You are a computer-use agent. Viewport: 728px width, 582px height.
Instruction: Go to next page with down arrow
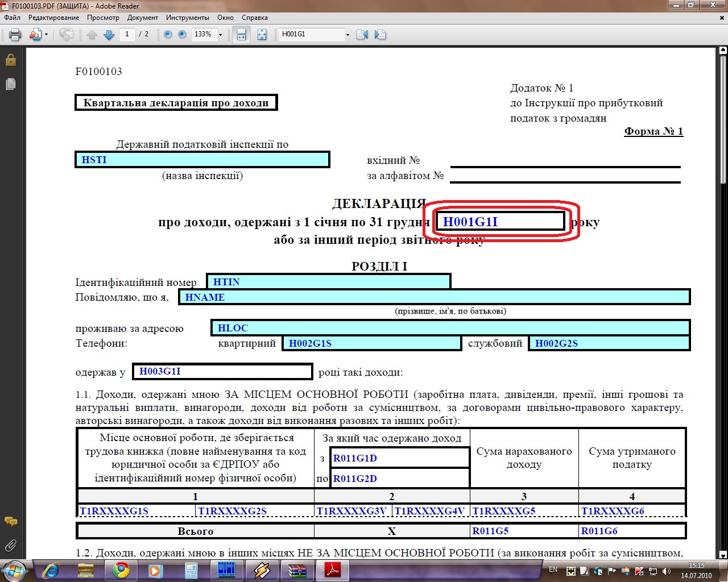(x=109, y=35)
